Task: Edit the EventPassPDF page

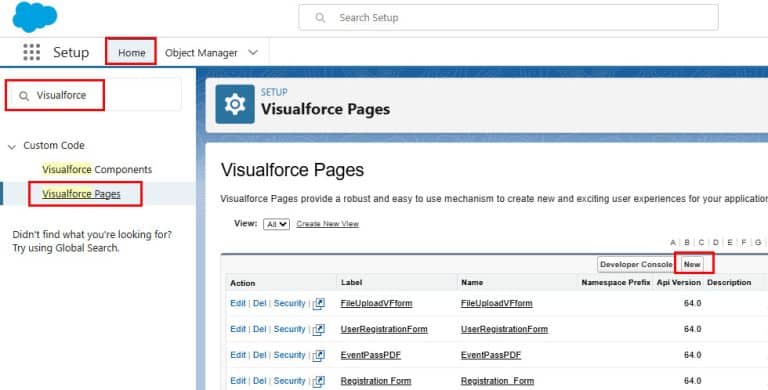Action: [238, 355]
